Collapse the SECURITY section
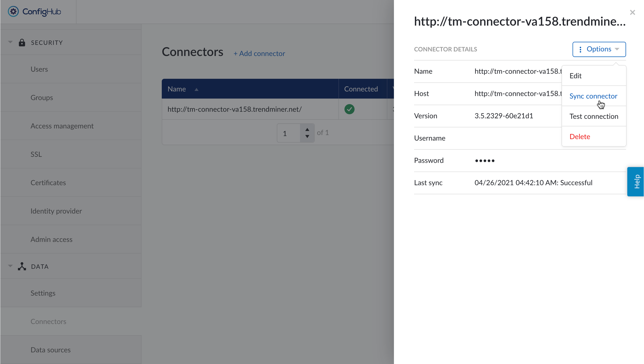The height and width of the screenshot is (364, 644). point(10,42)
